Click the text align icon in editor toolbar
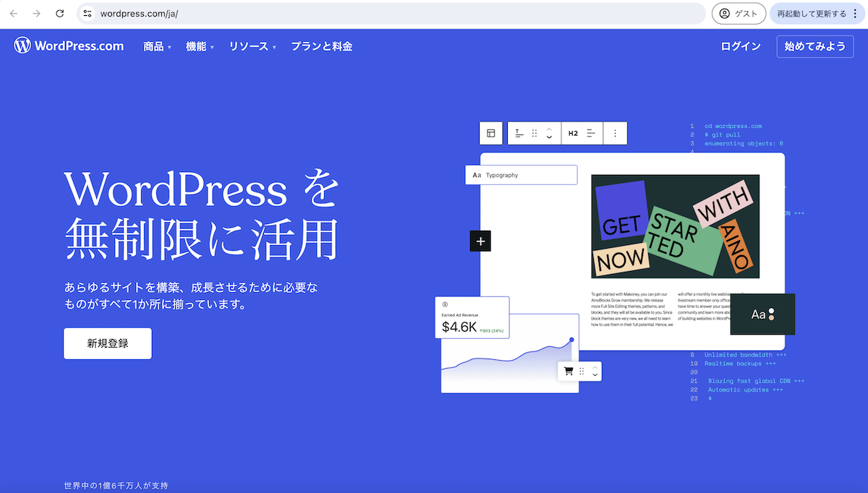This screenshot has height=493, width=868. (519, 133)
